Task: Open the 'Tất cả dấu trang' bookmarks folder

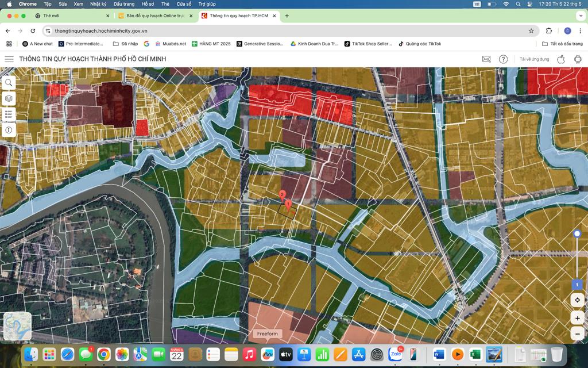Action: pos(563,44)
